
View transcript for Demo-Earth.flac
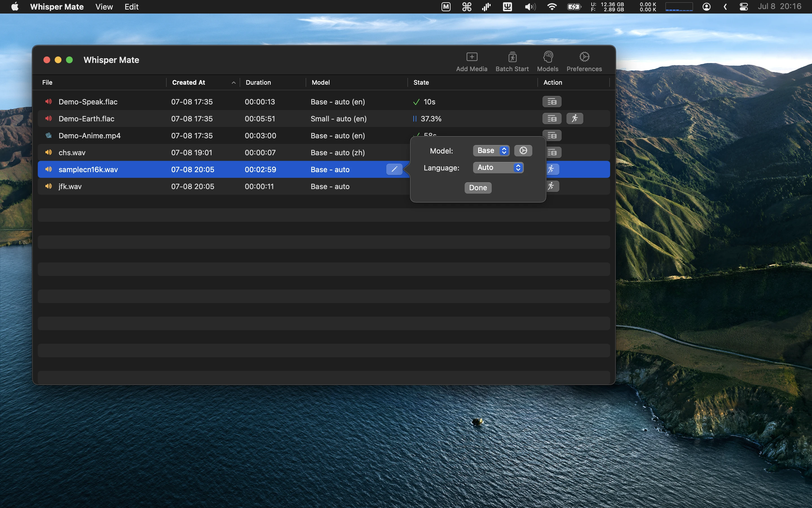click(551, 119)
